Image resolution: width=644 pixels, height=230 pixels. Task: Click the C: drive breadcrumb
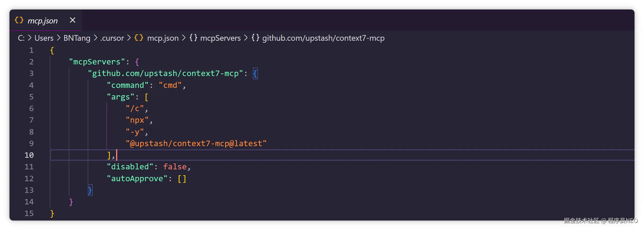click(21, 38)
